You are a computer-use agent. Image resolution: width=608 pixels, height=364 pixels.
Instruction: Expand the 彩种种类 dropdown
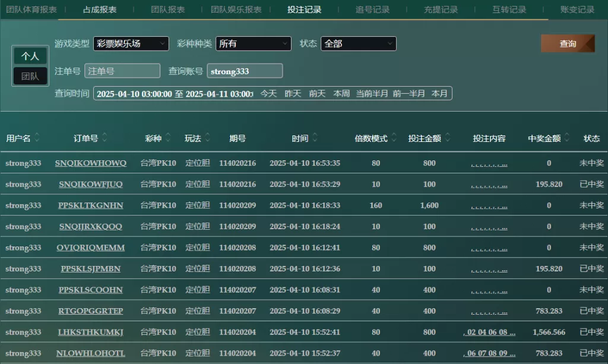[253, 43]
